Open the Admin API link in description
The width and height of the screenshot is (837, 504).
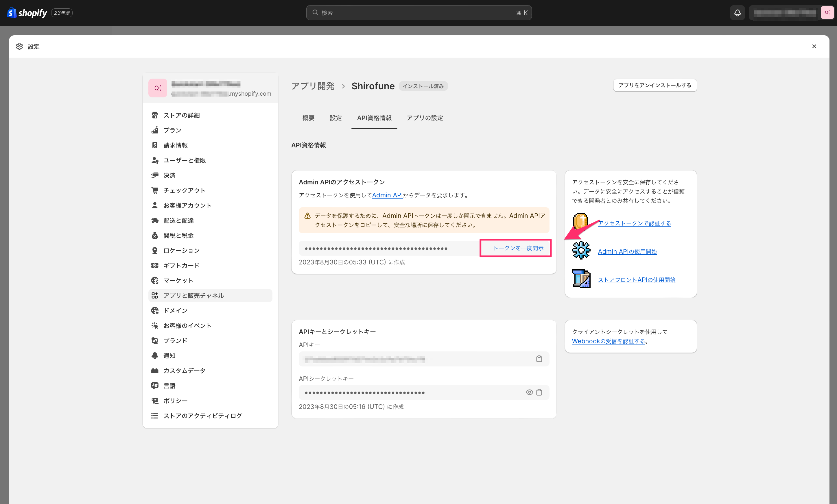coord(387,195)
